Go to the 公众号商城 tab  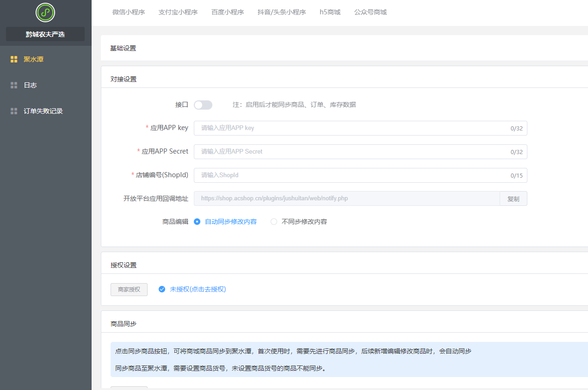tap(371, 12)
